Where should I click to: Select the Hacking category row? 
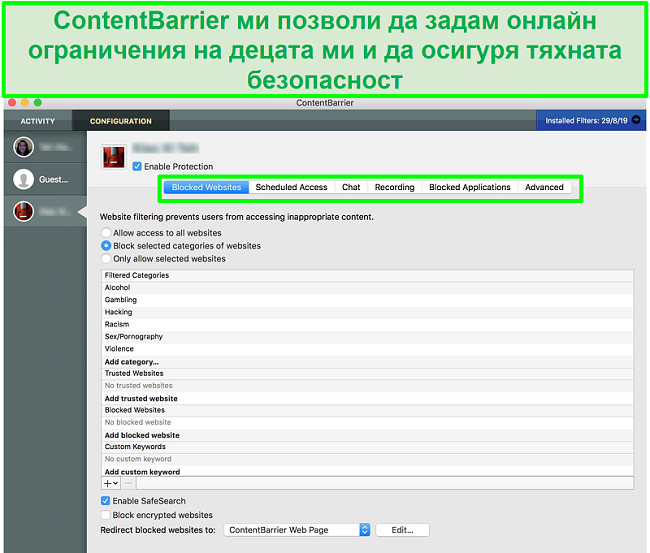(367, 312)
